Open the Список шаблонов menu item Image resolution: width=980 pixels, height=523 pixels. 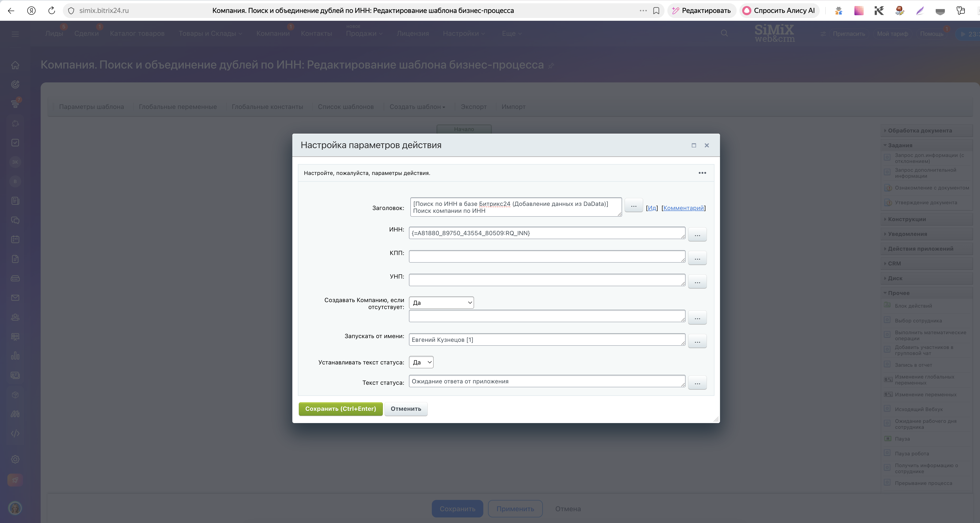(345, 107)
